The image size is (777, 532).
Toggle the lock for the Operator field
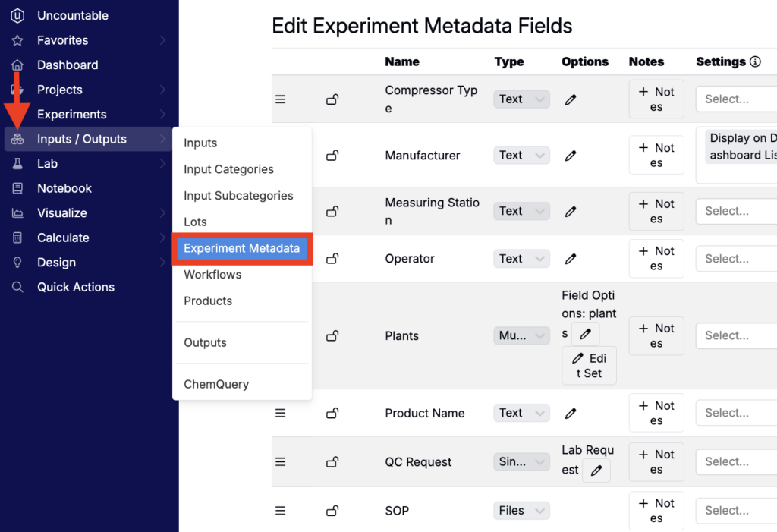pyautogui.click(x=332, y=259)
